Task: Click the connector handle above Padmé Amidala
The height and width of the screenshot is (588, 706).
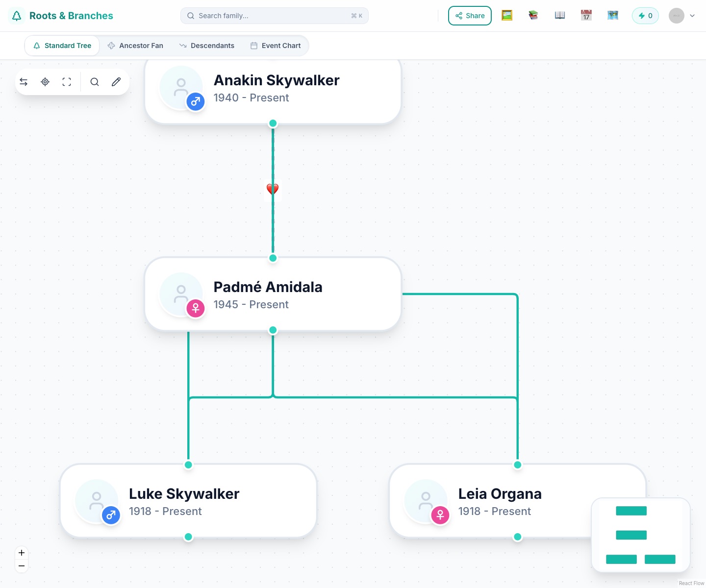Action: [273, 258]
